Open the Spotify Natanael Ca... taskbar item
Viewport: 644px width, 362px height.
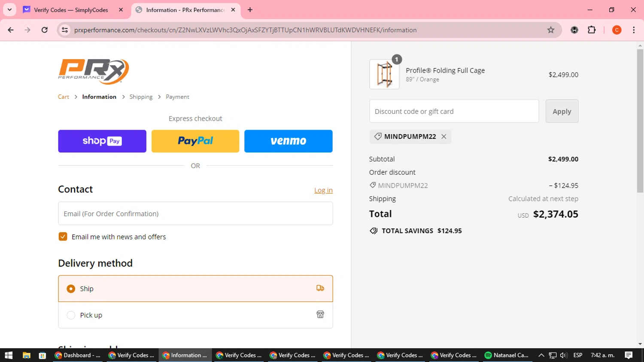click(x=507, y=355)
